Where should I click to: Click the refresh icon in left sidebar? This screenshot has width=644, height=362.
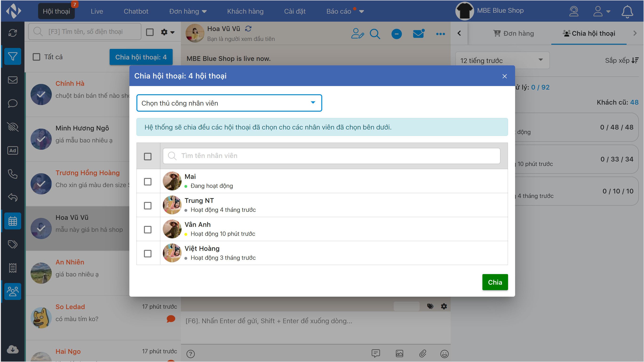pyautogui.click(x=13, y=33)
